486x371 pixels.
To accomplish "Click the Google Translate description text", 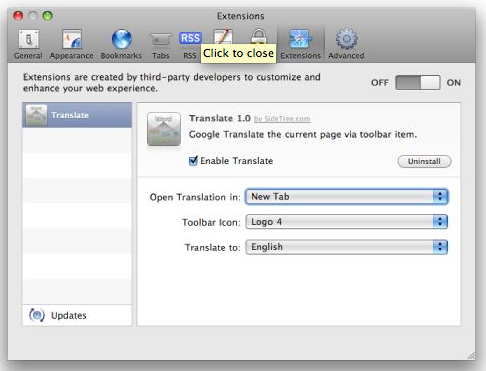I will (x=303, y=135).
